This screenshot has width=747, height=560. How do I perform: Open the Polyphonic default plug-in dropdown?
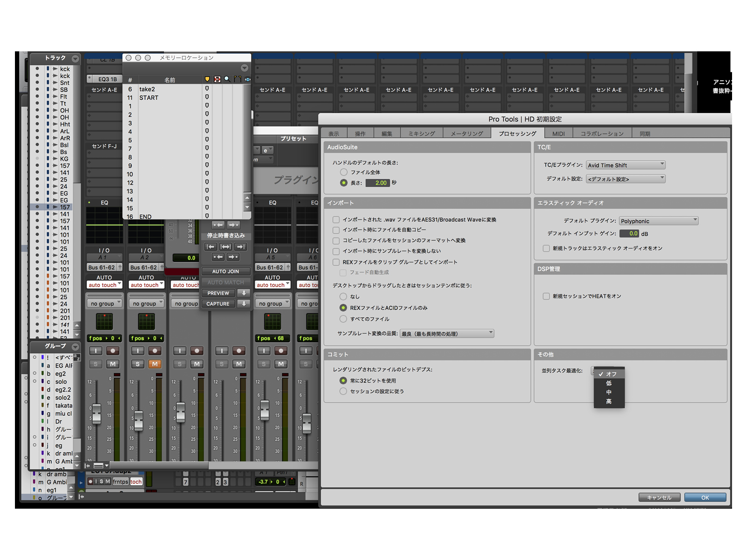659,221
